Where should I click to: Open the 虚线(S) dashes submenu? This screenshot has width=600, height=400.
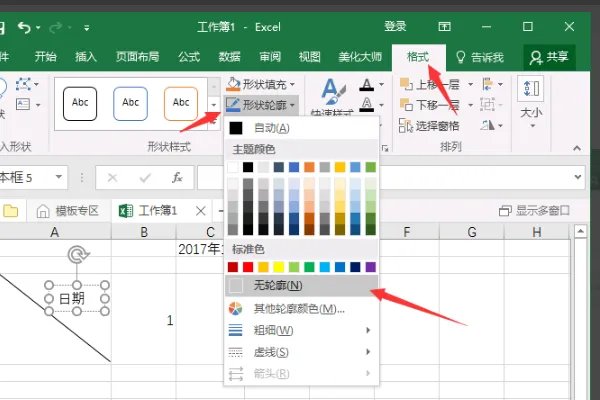301,352
